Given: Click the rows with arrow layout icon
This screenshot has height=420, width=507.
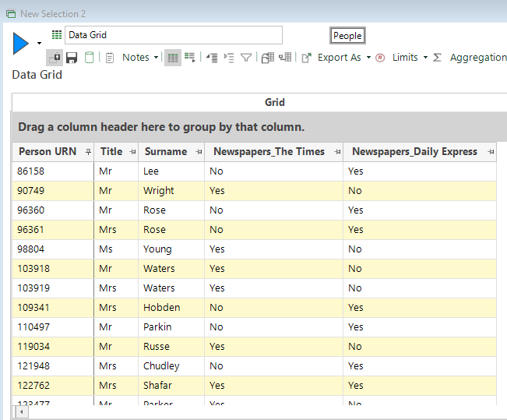Looking at the screenshot, I should tap(190, 58).
